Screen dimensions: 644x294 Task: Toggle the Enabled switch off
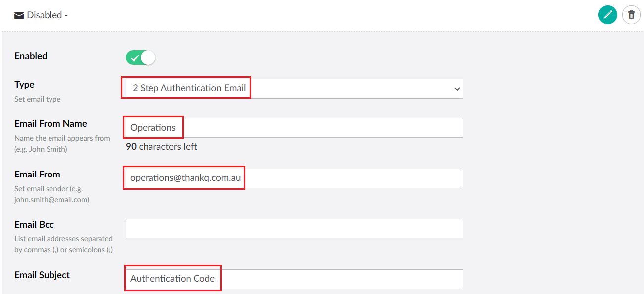[x=141, y=58]
